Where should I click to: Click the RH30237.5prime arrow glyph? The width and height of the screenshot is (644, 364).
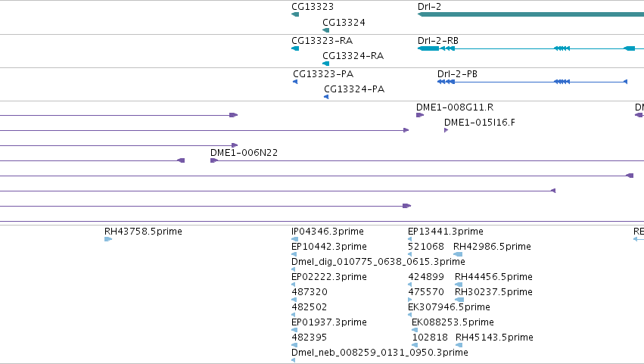459,300
